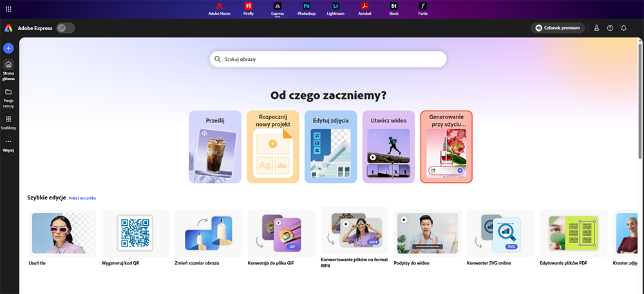The height and width of the screenshot is (294, 644).
Task: Launch Lightroom from the app bar
Action: click(336, 9)
